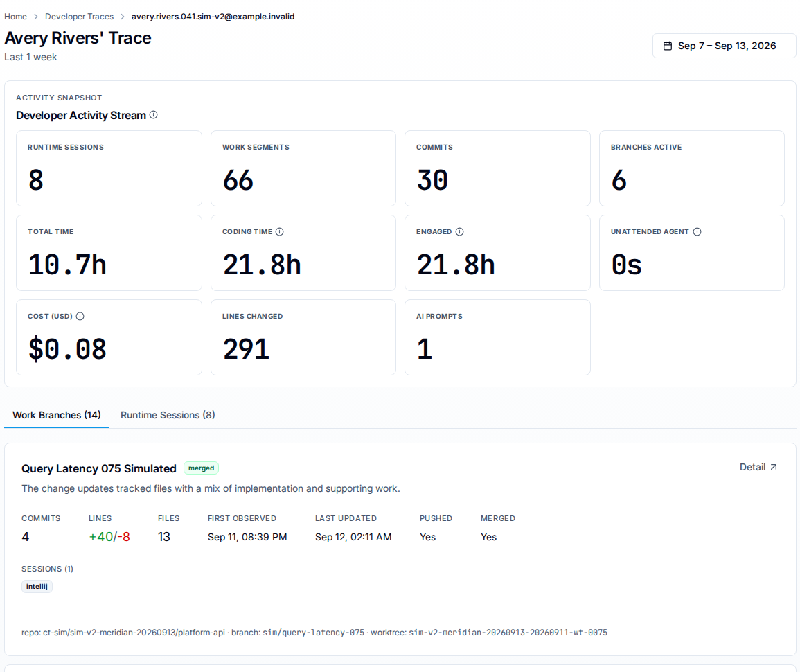
Task: Switch to Work Branches (14) tab
Action: click(57, 415)
